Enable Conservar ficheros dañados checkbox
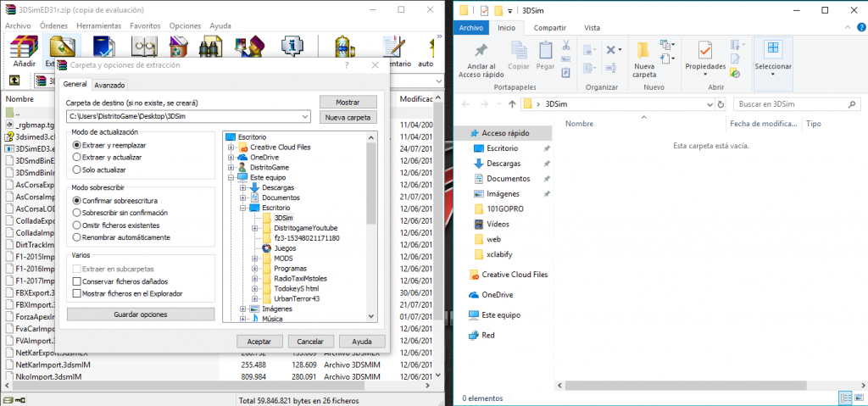This screenshot has height=406, width=868. 77,281
